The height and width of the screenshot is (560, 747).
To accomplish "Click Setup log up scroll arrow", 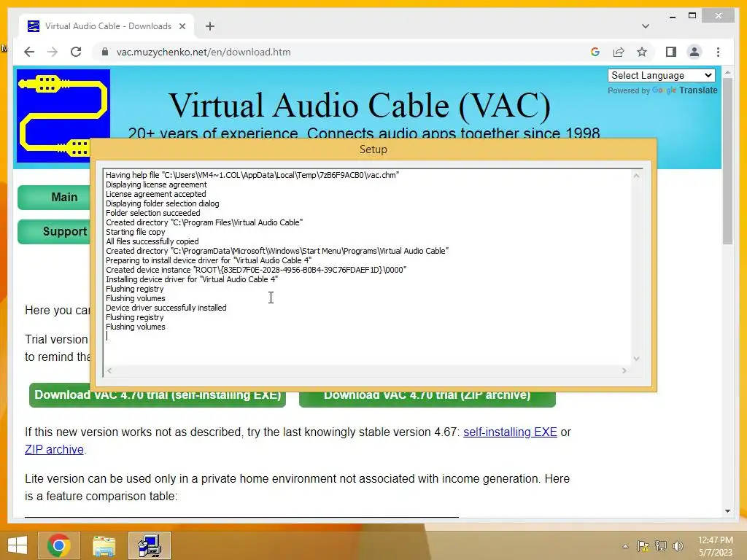I will pyautogui.click(x=636, y=176).
